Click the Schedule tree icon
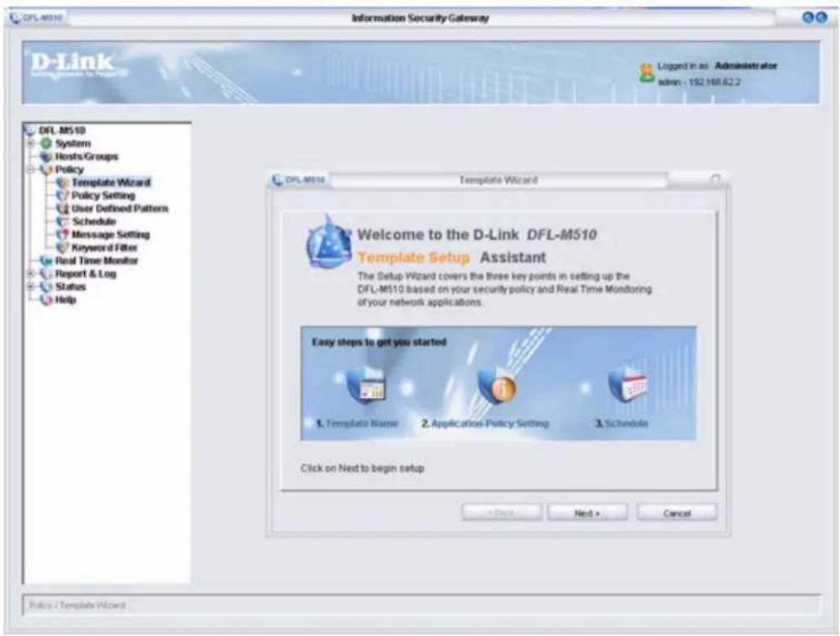 coord(63,221)
